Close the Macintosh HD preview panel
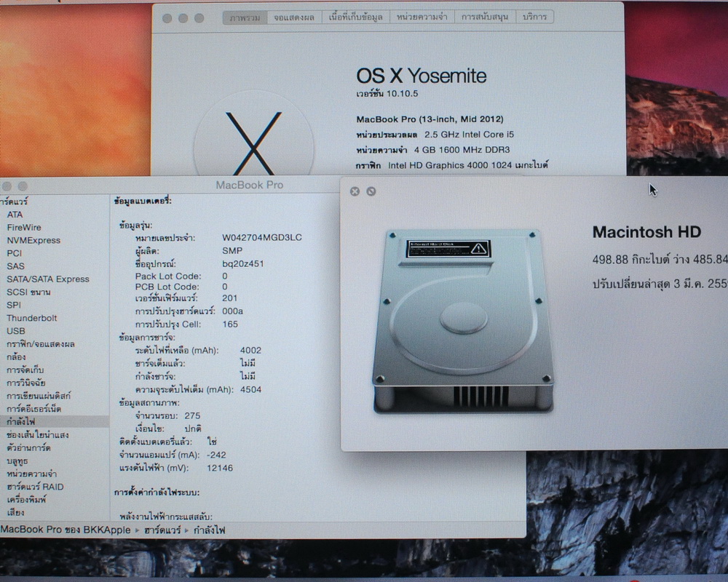This screenshot has width=728, height=582. [x=355, y=191]
